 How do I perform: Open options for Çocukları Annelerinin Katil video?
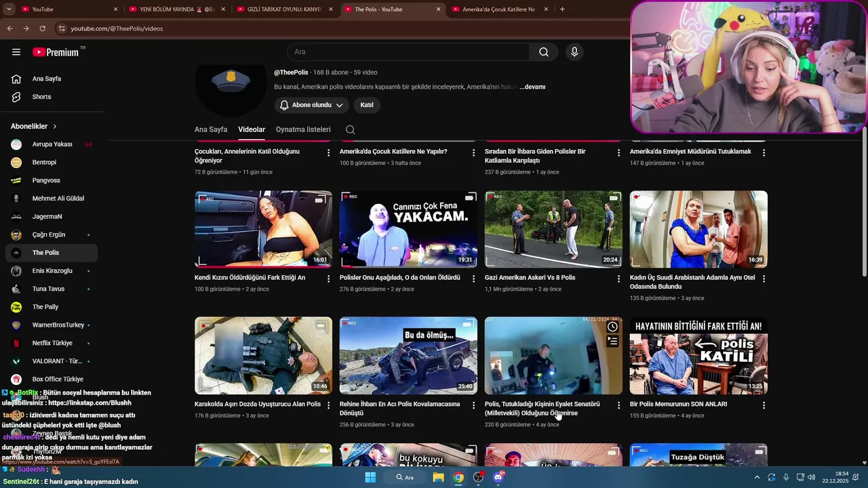328,152
